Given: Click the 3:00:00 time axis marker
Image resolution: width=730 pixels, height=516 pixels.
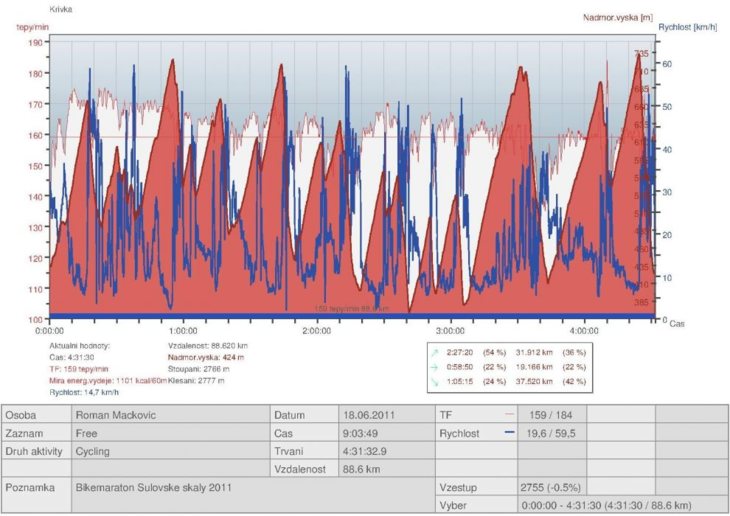Looking at the screenshot, I should point(451,329).
